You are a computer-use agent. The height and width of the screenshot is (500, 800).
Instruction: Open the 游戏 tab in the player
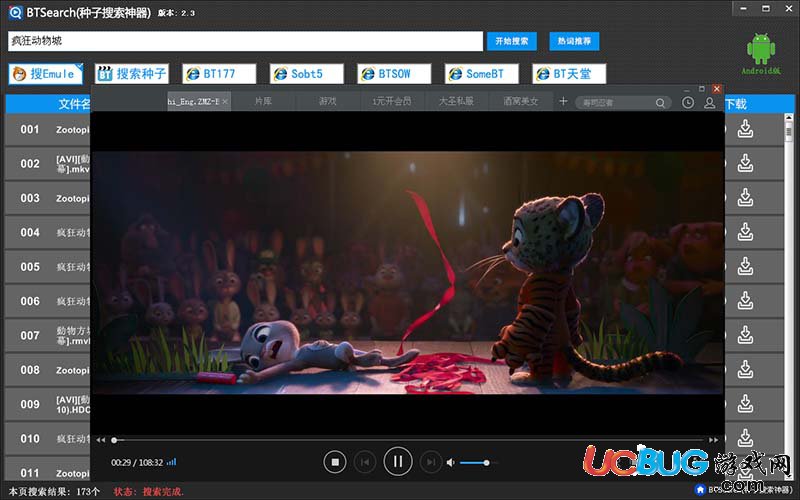pos(328,101)
